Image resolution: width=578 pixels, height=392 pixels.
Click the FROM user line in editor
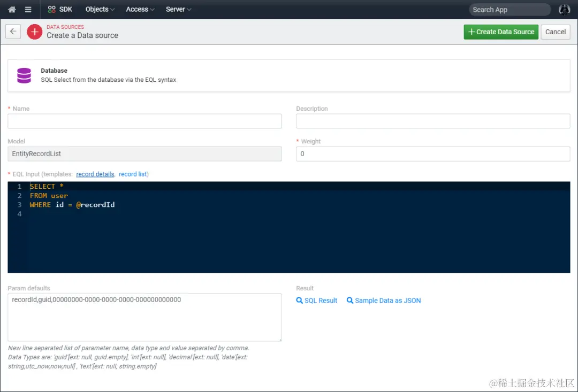click(49, 196)
